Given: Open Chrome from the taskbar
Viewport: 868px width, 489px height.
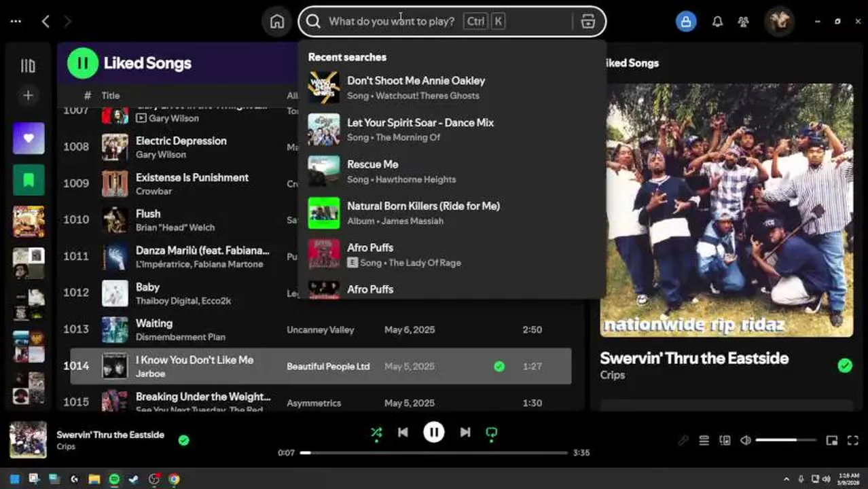Looking at the screenshot, I should tap(174, 479).
